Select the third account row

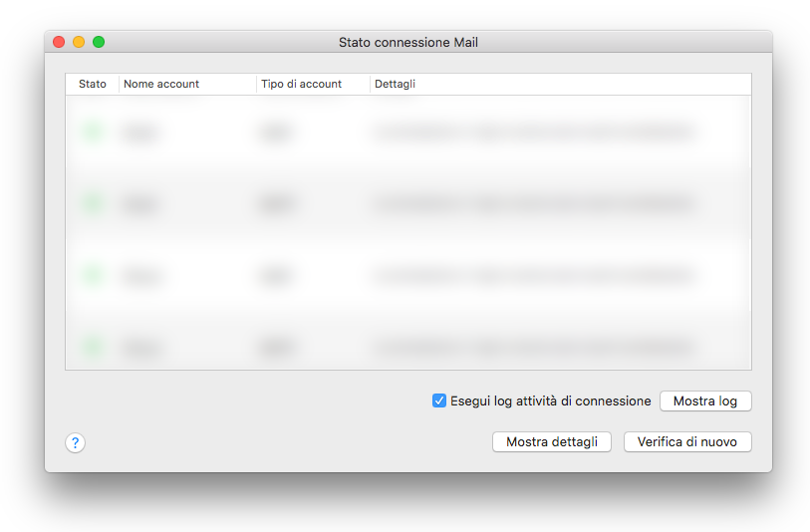[408, 276]
